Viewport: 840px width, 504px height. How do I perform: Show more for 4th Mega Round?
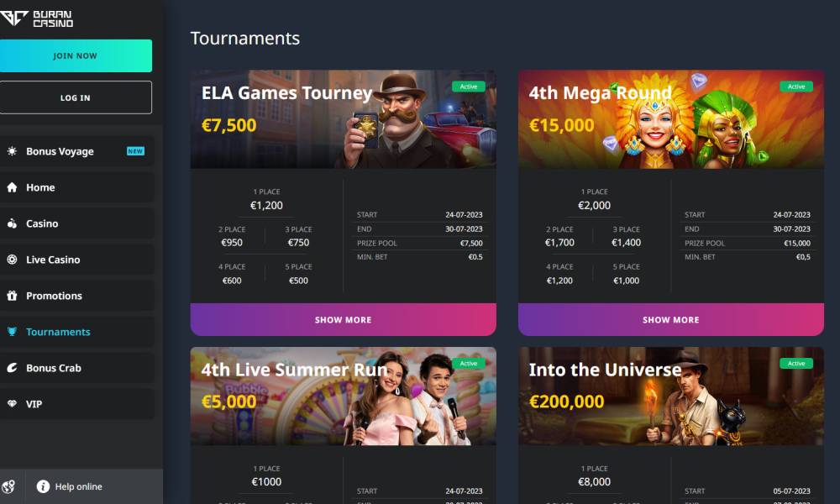coord(670,320)
